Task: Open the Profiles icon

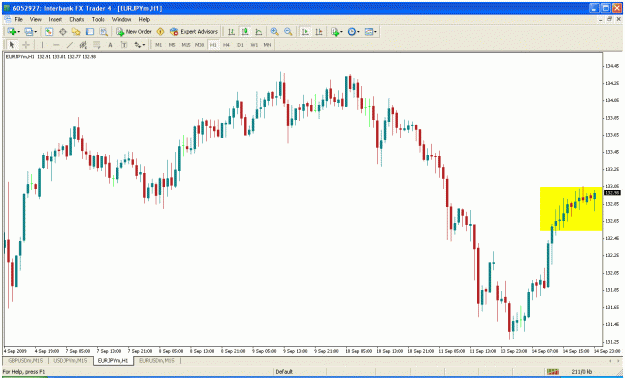Action: 28,32
